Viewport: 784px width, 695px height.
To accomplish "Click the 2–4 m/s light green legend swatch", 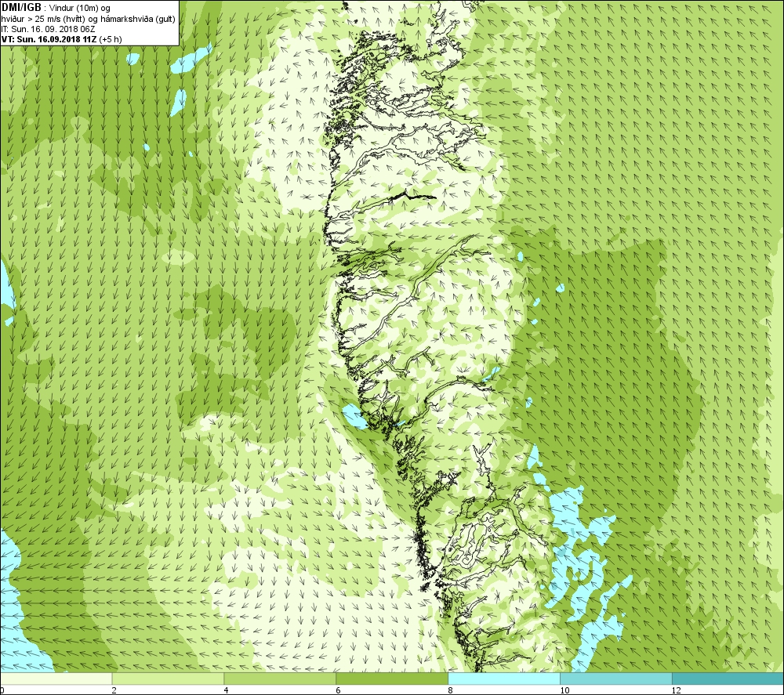I will [x=168, y=679].
